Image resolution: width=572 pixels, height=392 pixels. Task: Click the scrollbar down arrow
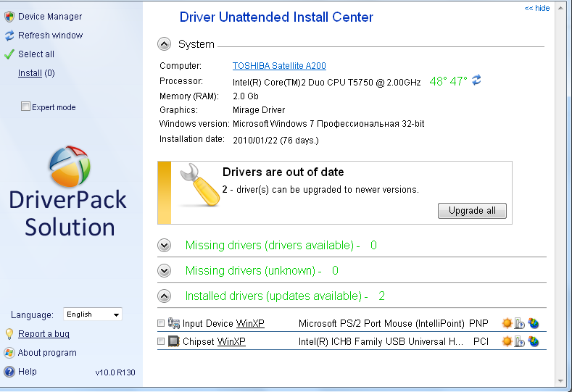(x=560, y=381)
